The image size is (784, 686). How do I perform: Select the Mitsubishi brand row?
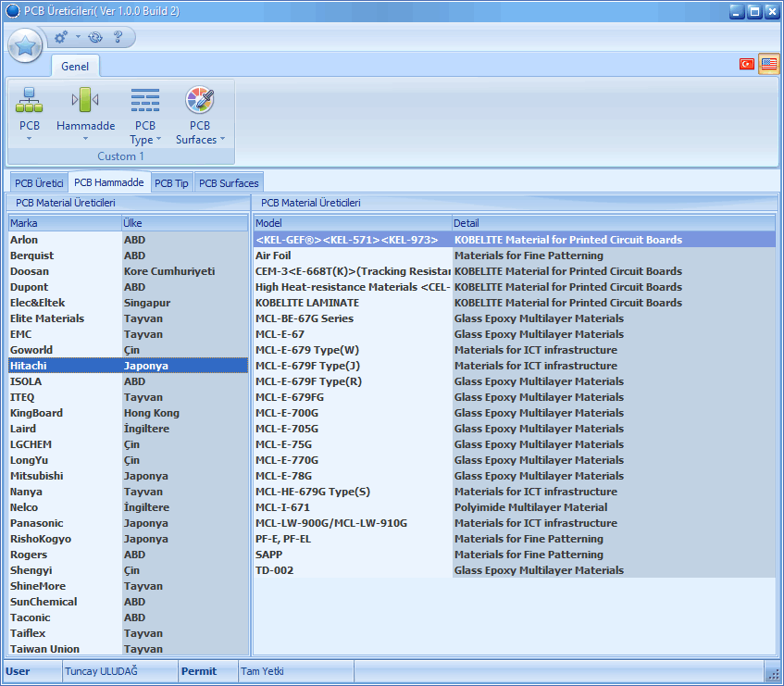pyautogui.click(x=128, y=476)
